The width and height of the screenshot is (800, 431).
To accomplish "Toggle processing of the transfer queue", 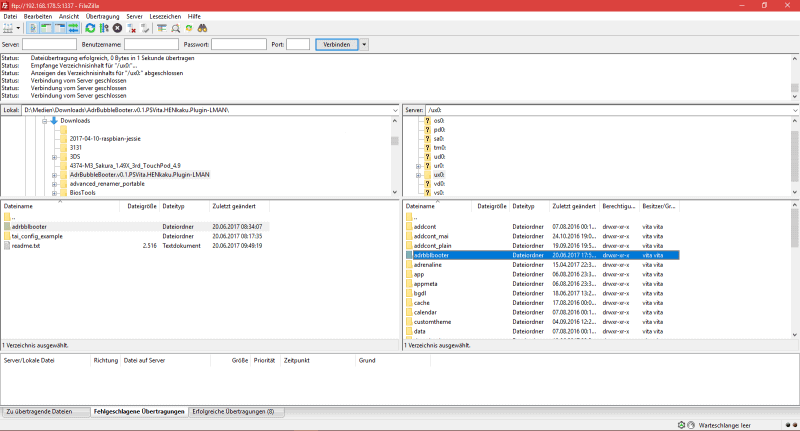I will click(x=104, y=28).
